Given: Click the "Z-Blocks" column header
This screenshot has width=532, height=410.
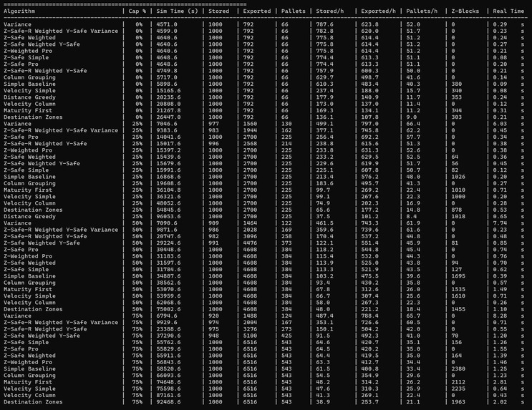Looking at the screenshot, I should [x=465, y=11].
